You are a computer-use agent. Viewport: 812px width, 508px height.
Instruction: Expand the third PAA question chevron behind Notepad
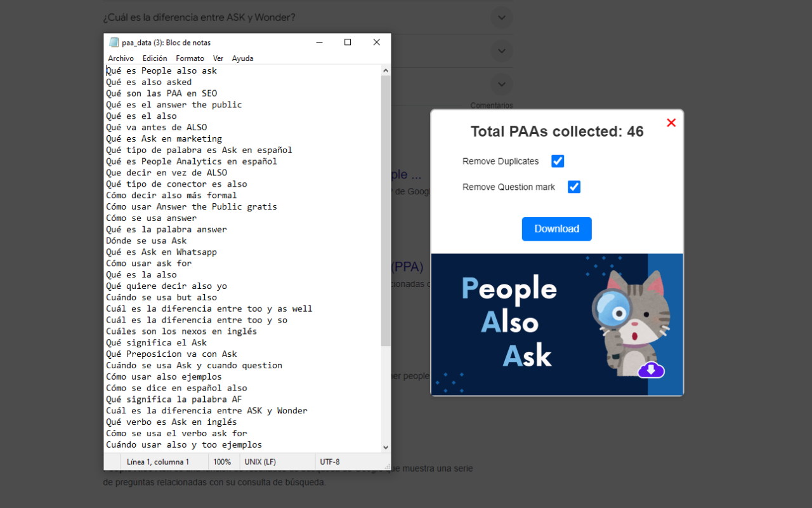pyautogui.click(x=501, y=84)
